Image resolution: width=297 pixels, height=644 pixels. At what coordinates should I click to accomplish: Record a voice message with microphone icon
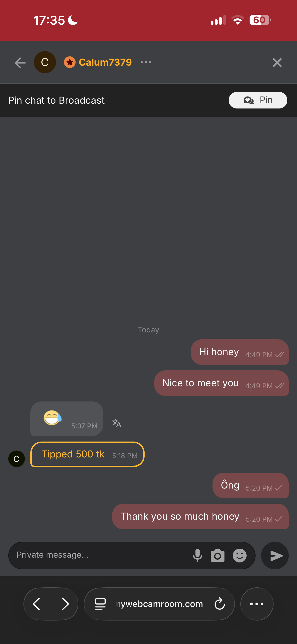coord(198,556)
